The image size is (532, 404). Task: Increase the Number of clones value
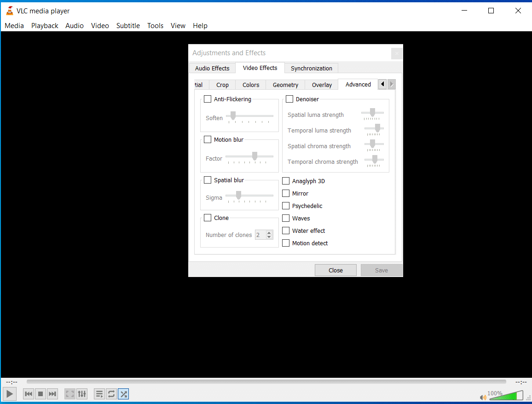(269, 232)
